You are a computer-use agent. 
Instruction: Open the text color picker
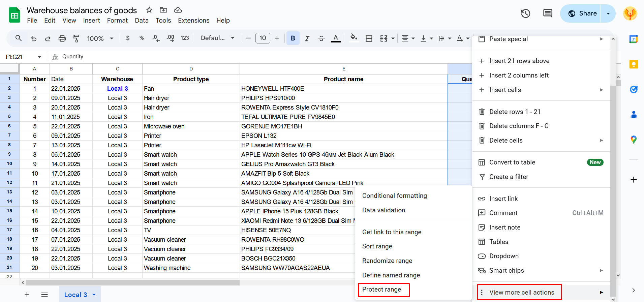pos(336,38)
